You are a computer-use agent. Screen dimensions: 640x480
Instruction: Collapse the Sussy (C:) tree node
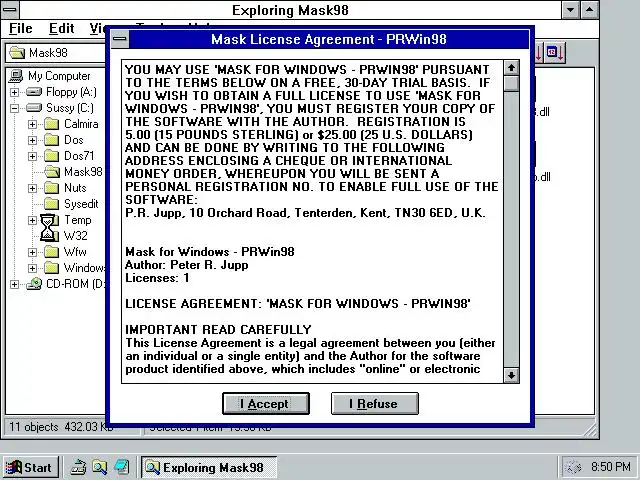click(14, 108)
